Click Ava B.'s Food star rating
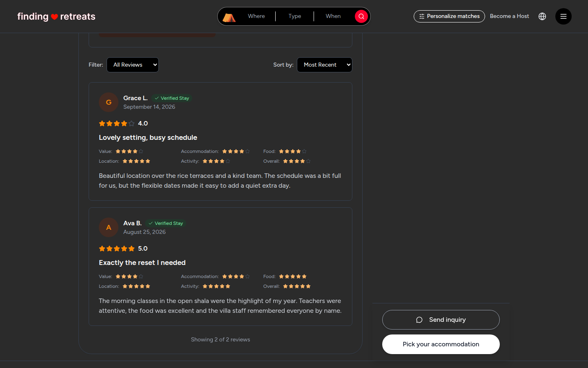 coord(293,276)
